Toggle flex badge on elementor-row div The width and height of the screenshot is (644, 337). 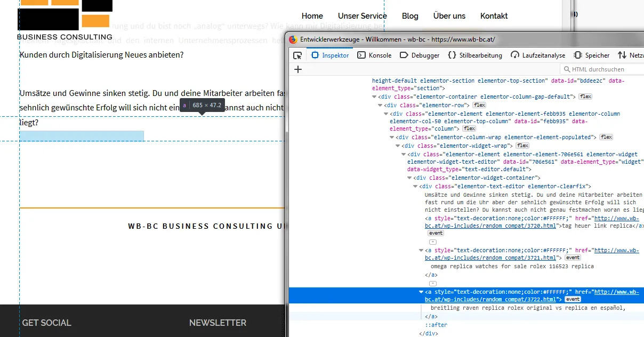pyautogui.click(x=479, y=105)
